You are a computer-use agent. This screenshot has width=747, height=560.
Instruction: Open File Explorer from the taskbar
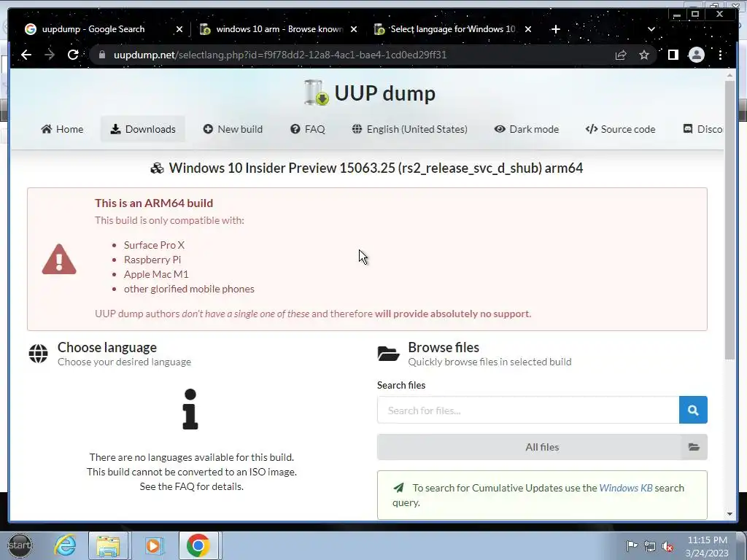(x=108, y=545)
